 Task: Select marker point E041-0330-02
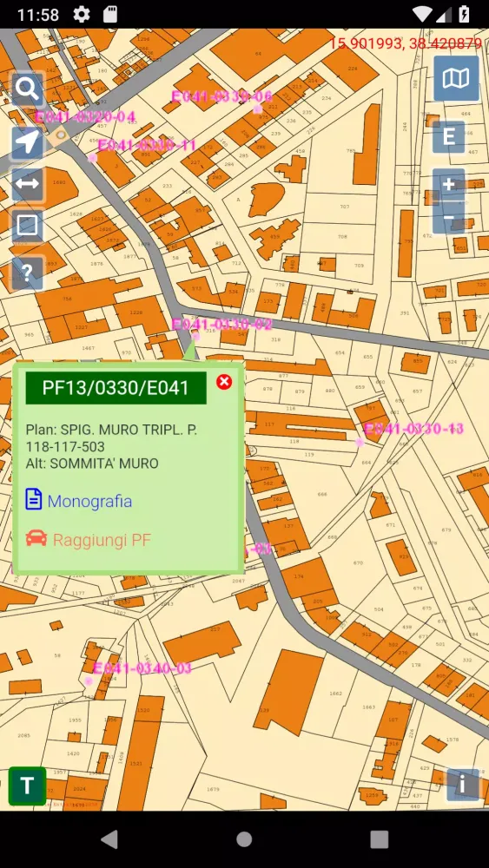tap(195, 336)
